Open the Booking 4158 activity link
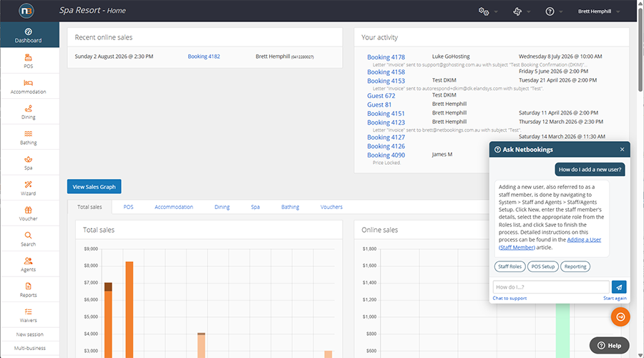The width and height of the screenshot is (644, 358). (x=386, y=72)
